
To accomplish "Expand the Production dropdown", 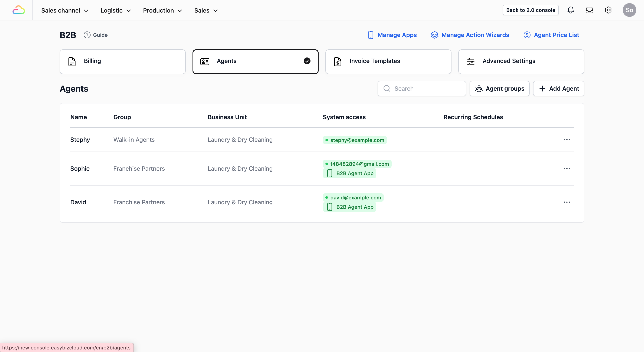I will point(162,10).
